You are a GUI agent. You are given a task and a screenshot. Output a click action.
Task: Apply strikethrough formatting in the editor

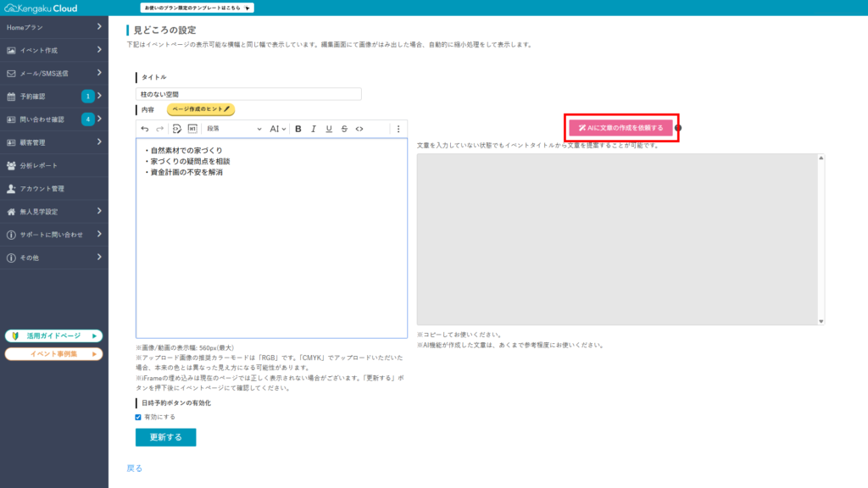point(344,129)
